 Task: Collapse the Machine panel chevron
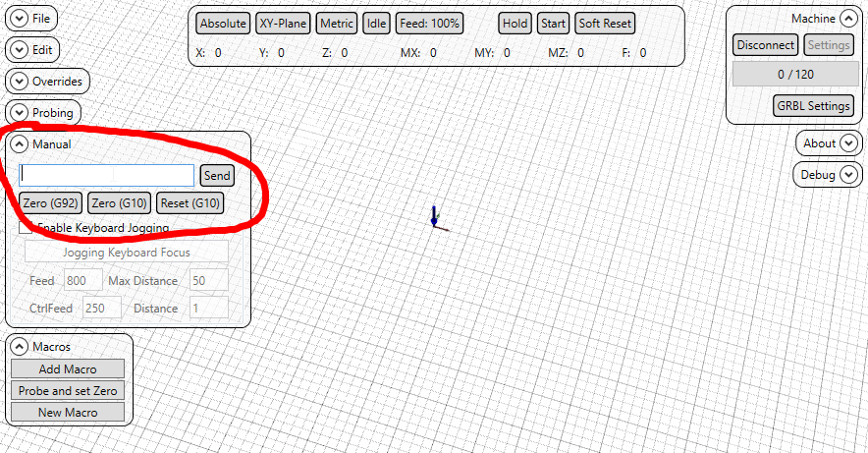click(848, 19)
